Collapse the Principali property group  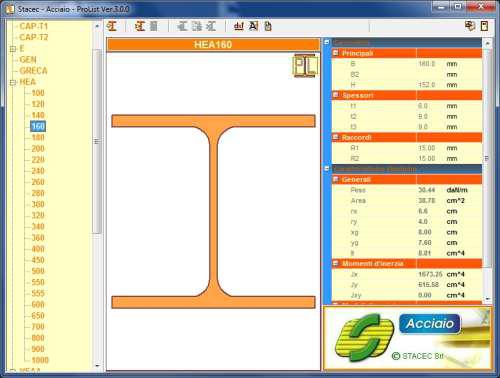[336, 53]
